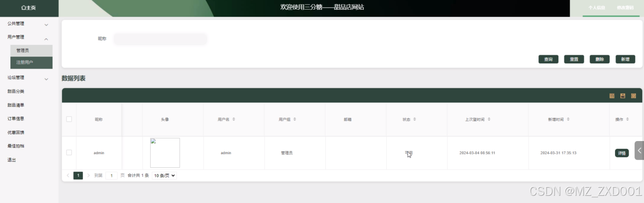Viewport: 644px width, 203px height.
Task: Click the 删除 button
Action: (x=600, y=59)
